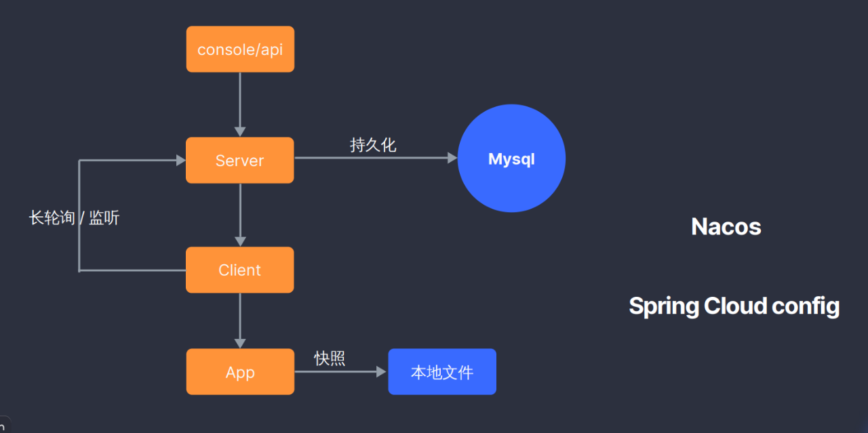
Task: Select the Client node box
Action: pyautogui.click(x=240, y=270)
